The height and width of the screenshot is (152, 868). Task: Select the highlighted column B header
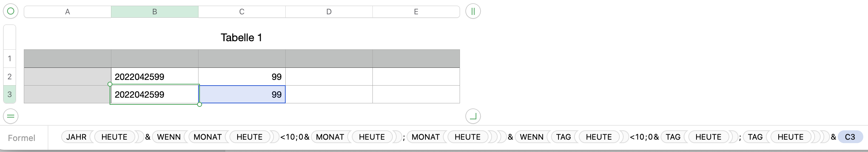pyautogui.click(x=154, y=12)
